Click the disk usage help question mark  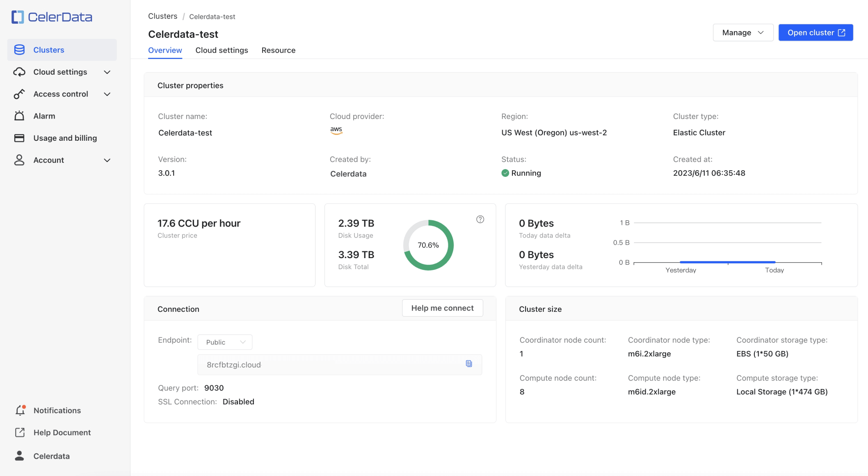pos(480,220)
